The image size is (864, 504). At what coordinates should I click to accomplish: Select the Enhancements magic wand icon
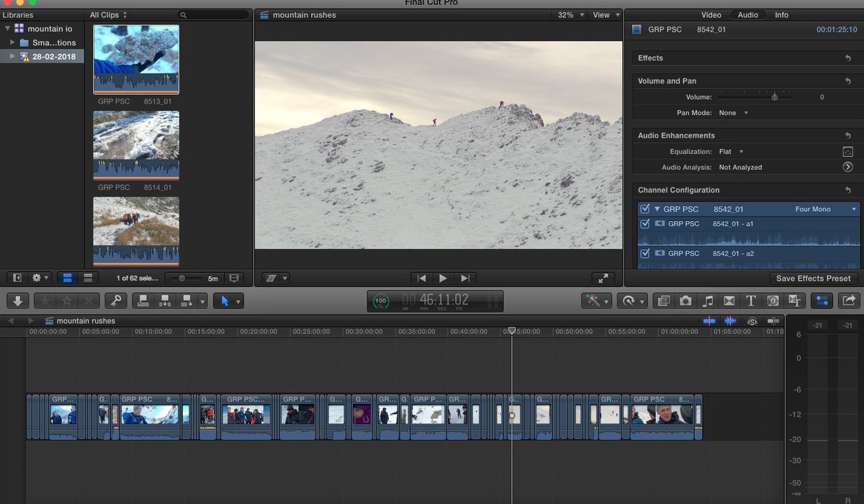tap(593, 300)
